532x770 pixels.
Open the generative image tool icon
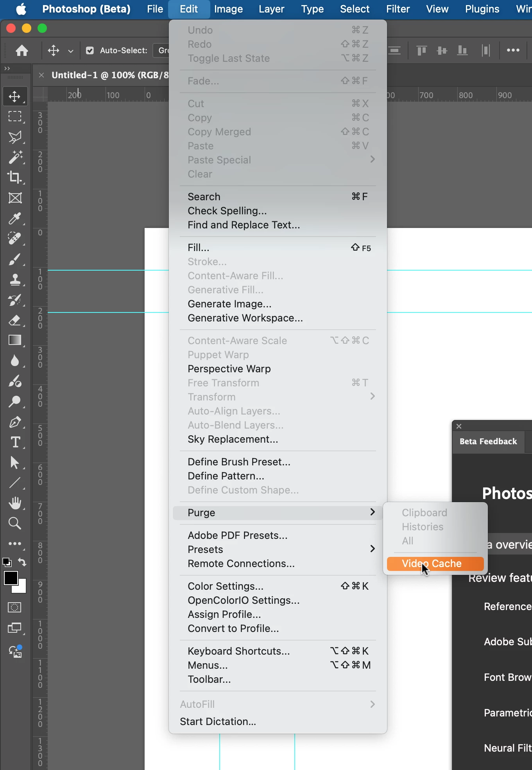[15, 651]
